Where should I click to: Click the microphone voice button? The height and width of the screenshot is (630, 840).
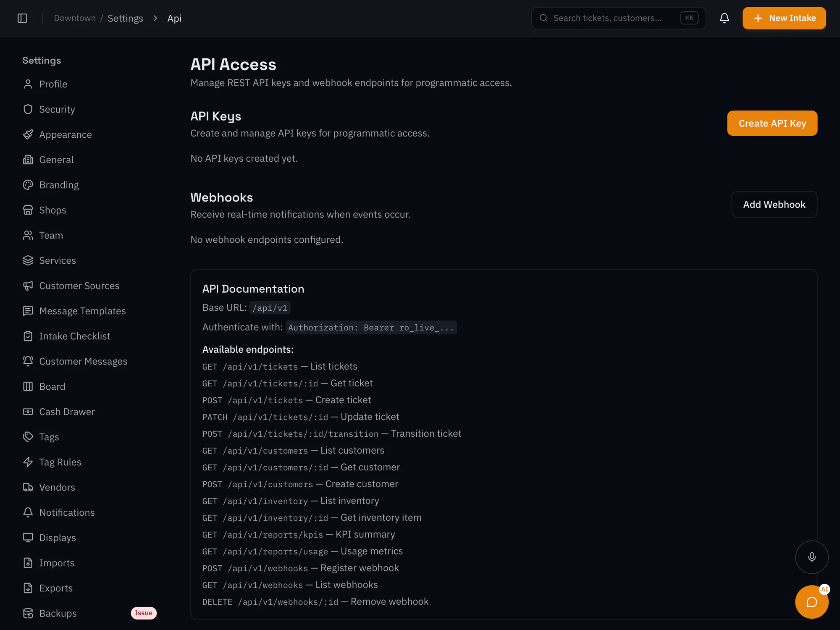click(811, 557)
